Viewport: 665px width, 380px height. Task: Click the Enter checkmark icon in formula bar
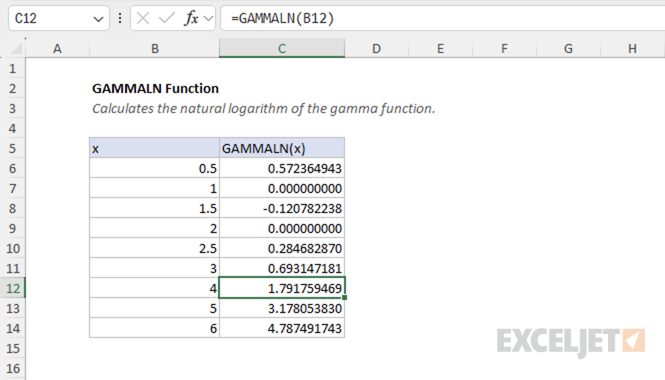click(167, 18)
